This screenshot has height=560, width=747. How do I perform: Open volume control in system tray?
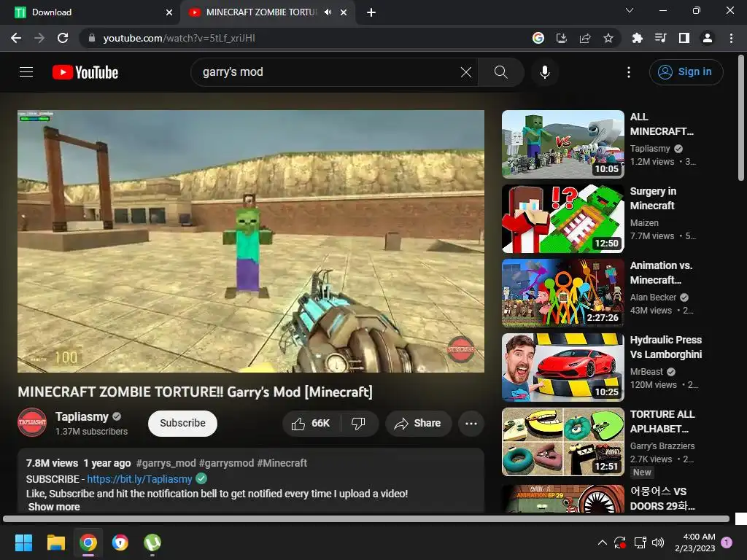(658, 542)
